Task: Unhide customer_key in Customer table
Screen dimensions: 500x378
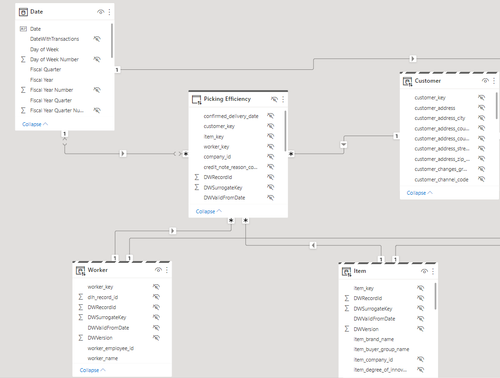Action: coord(481,97)
